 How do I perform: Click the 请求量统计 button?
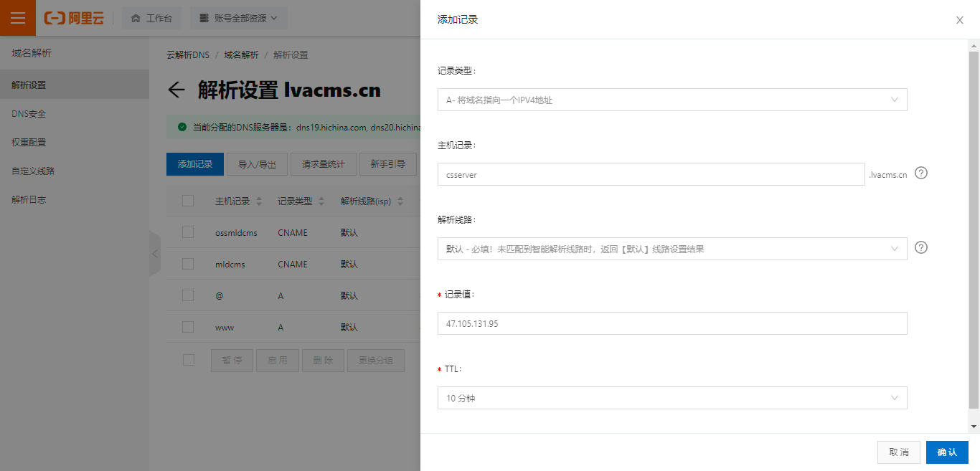(324, 164)
